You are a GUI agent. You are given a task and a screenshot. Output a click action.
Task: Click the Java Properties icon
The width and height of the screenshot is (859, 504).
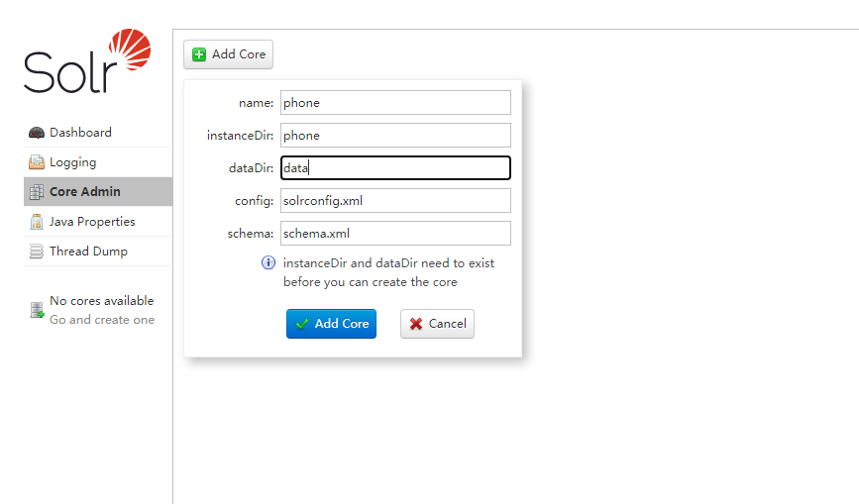click(37, 222)
